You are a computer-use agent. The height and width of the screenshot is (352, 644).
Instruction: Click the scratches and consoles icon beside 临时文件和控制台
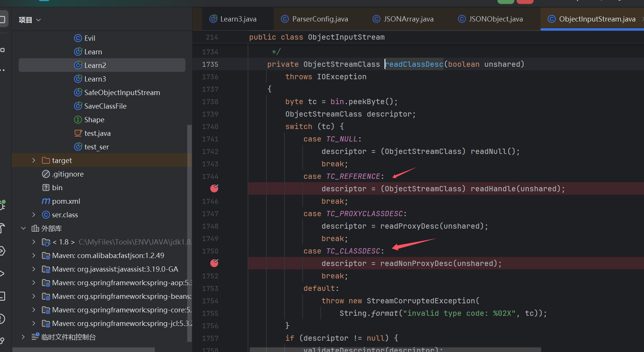click(35, 337)
